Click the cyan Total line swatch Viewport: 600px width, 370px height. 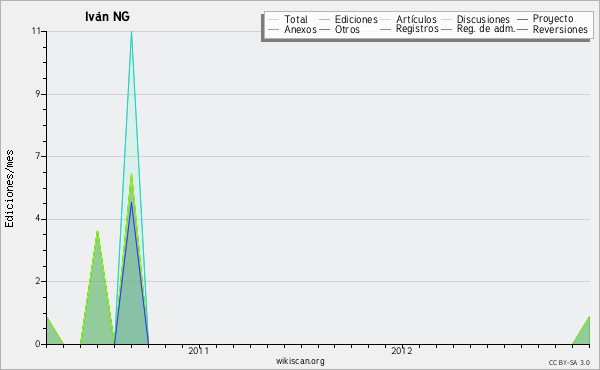(274, 19)
